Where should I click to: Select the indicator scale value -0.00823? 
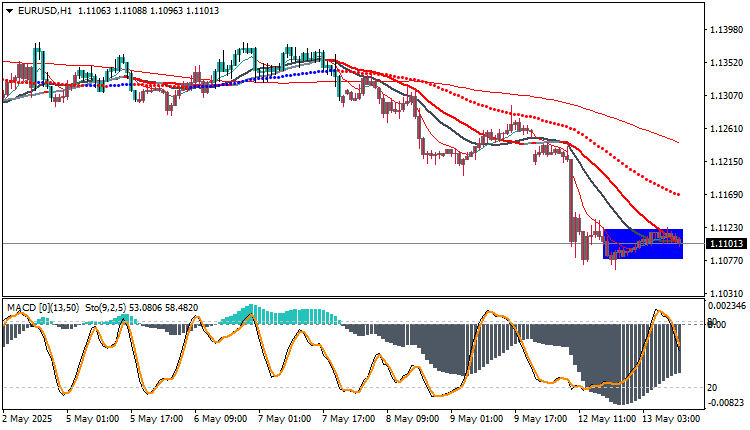coord(726,403)
